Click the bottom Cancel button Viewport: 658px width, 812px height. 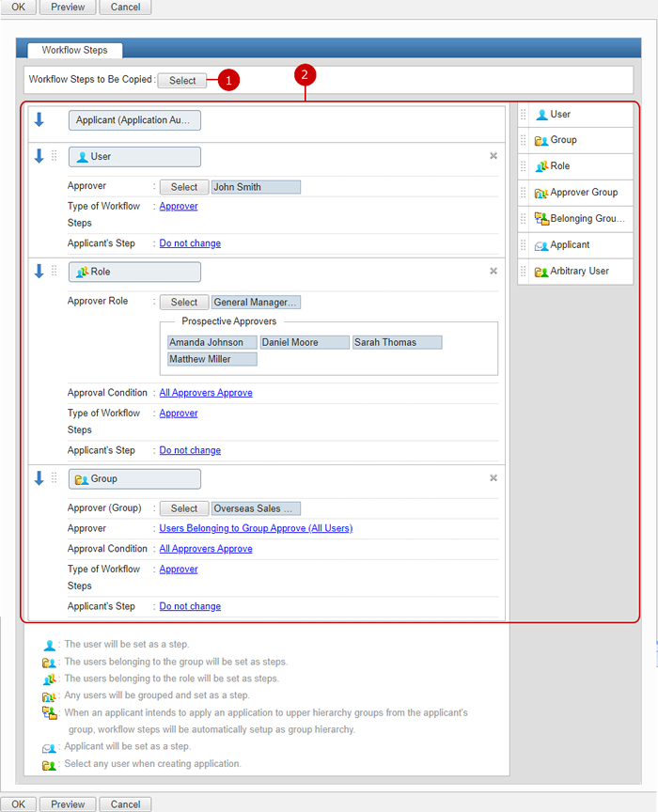[x=125, y=804]
